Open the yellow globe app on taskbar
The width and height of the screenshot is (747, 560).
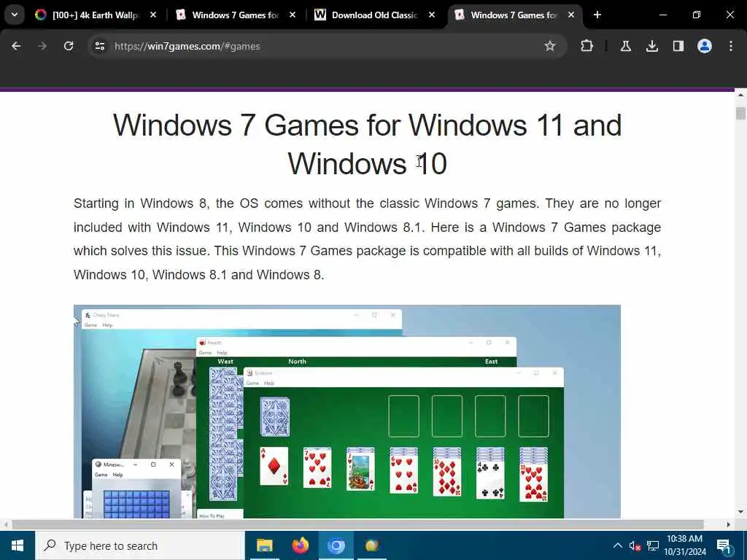371,545
